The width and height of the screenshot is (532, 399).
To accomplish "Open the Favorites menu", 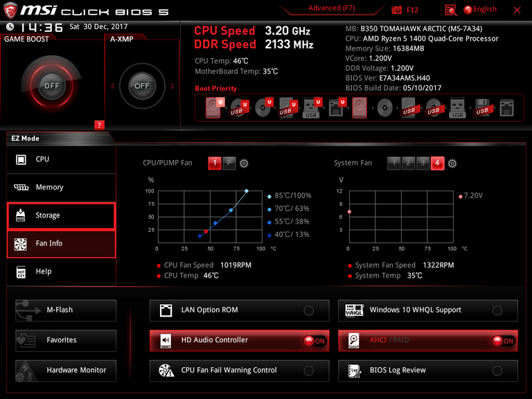I will (x=66, y=340).
